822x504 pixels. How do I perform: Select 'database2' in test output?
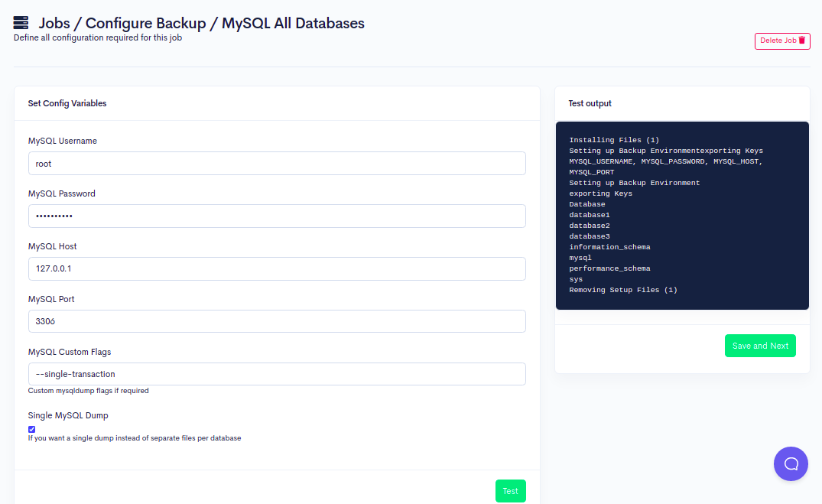coord(590,226)
